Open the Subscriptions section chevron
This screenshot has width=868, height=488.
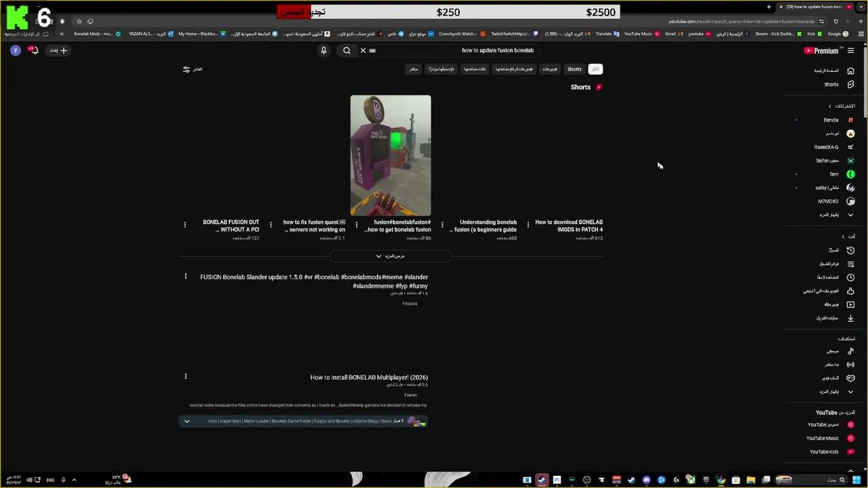pyautogui.click(x=829, y=106)
